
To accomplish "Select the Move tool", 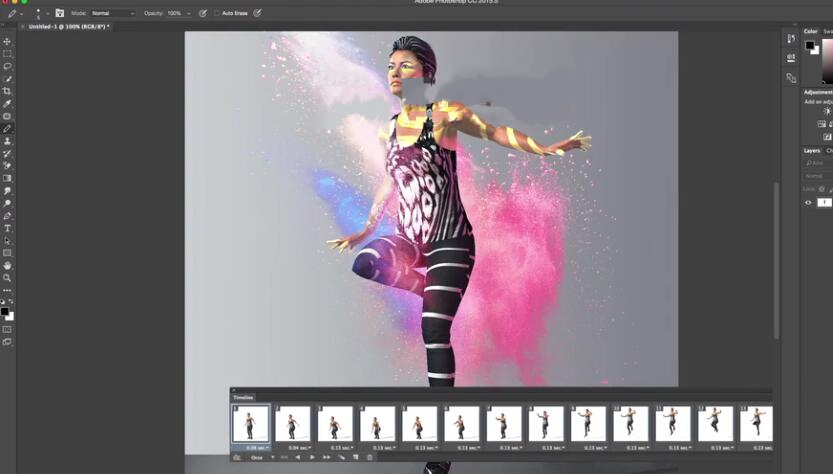I will [x=7, y=41].
